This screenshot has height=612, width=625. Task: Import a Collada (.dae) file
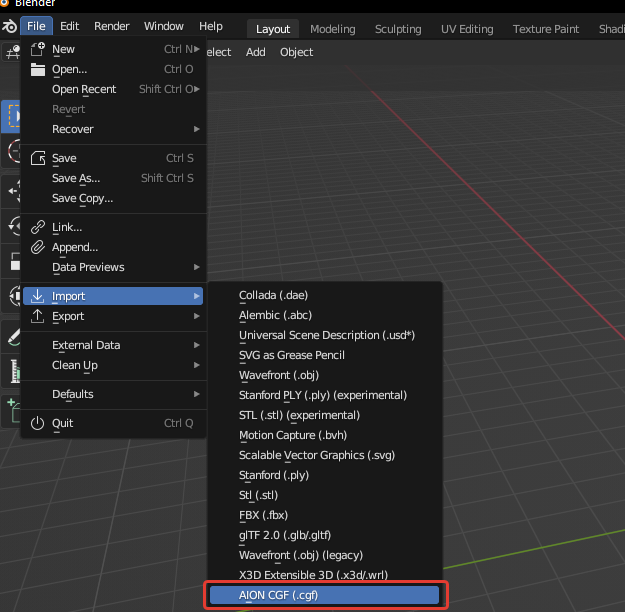[324, 295]
